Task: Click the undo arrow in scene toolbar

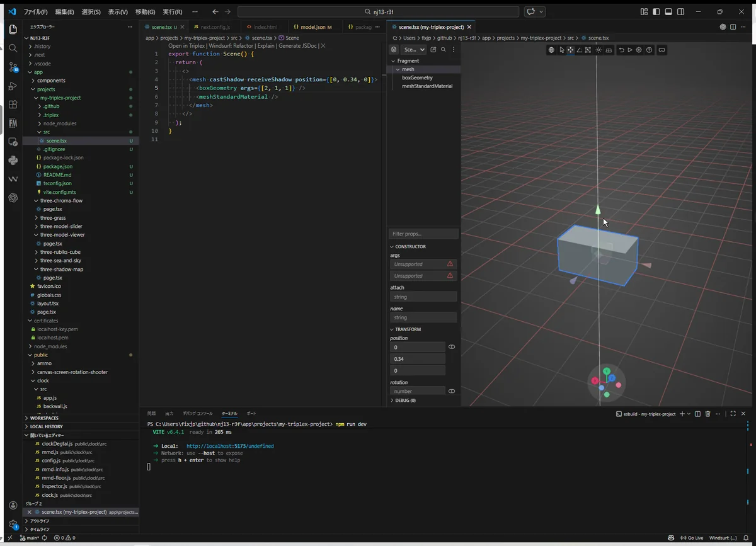Action: pos(621,50)
